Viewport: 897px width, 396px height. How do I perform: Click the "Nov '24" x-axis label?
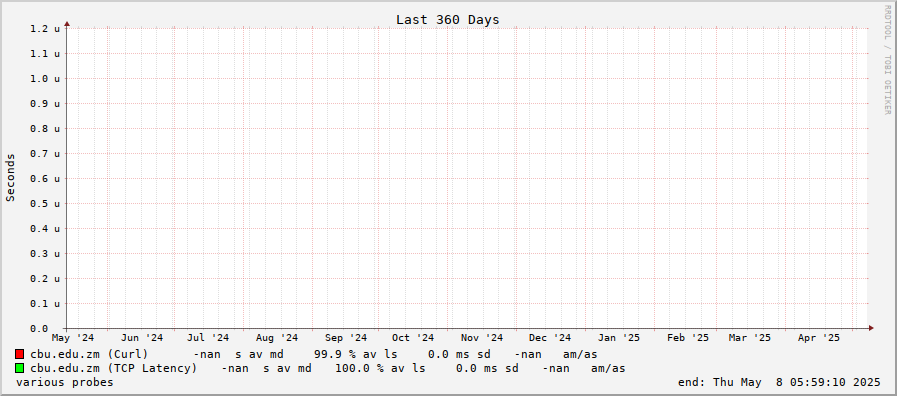pyautogui.click(x=482, y=338)
